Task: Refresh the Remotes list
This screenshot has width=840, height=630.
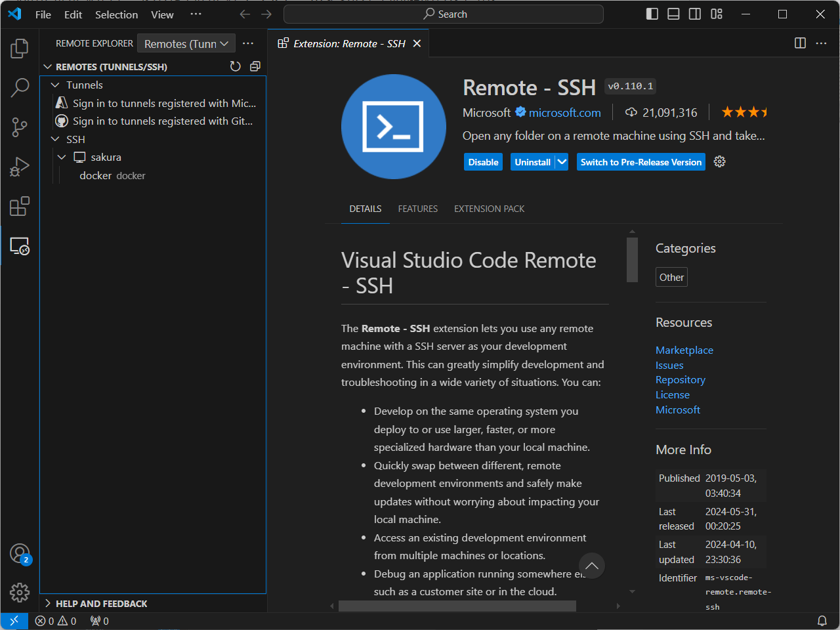Action: pos(236,66)
